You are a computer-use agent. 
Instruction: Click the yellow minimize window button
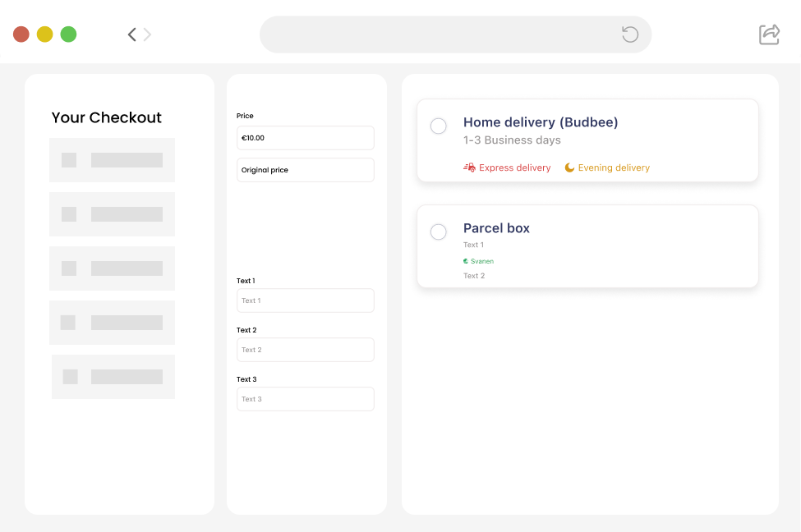coord(45,34)
